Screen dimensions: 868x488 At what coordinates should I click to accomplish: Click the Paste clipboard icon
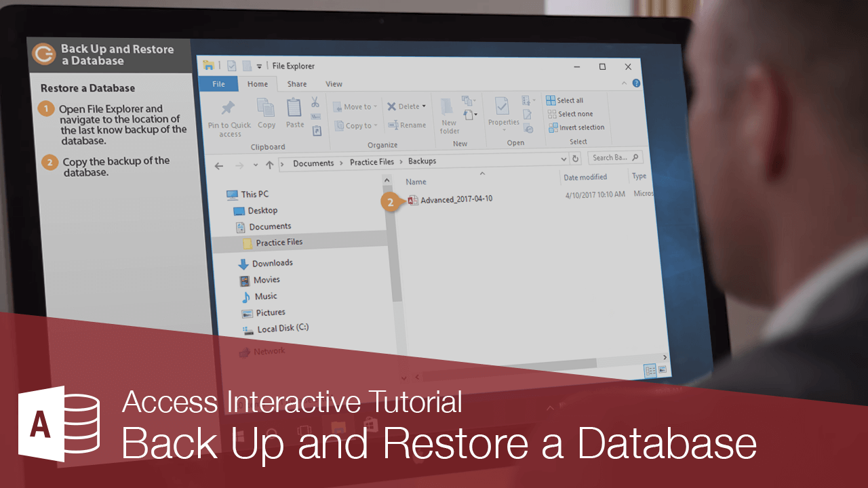(x=294, y=108)
